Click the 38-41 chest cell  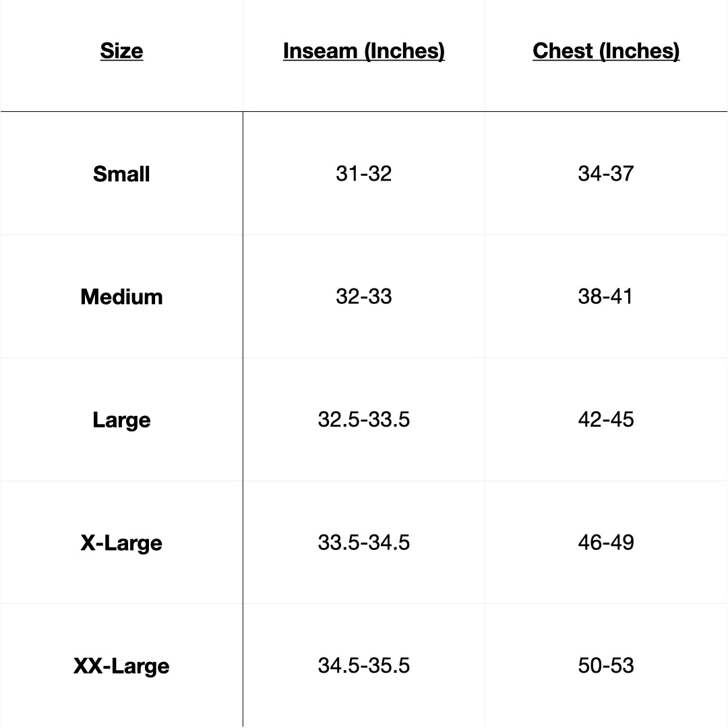coord(606,297)
